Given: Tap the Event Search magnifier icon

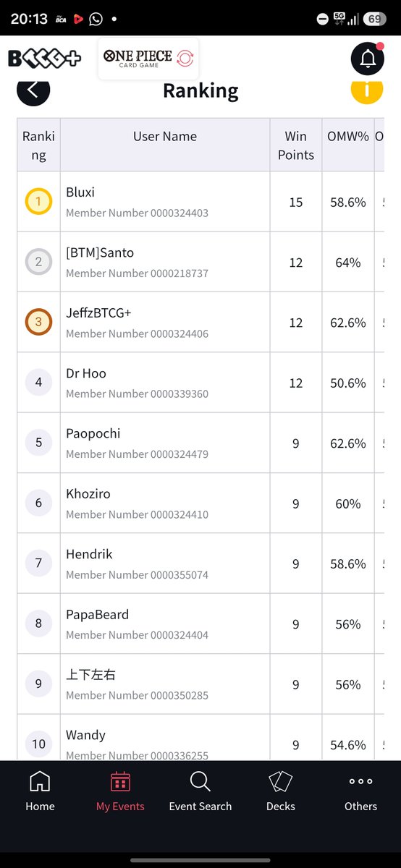Looking at the screenshot, I should [200, 782].
